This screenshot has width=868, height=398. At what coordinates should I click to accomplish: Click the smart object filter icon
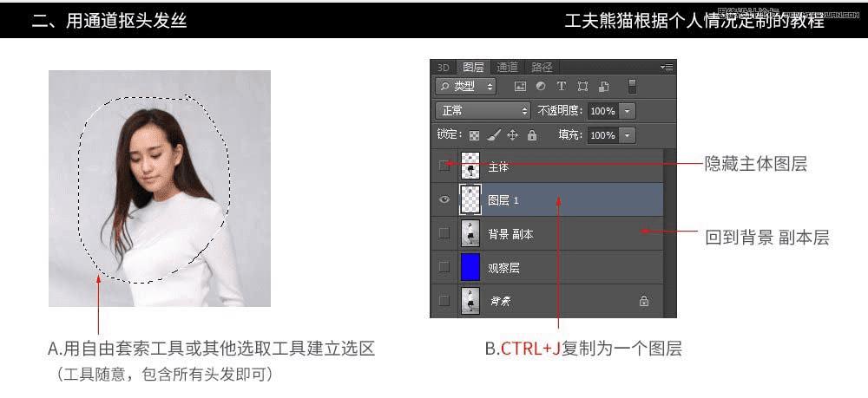tap(603, 86)
